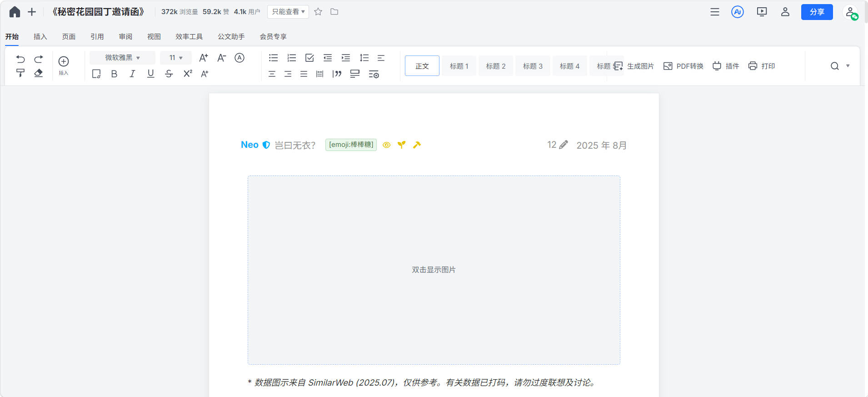Select the 双击显示图片 image placeholder
The width and height of the screenshot is (868, 397).
(434, 270)
